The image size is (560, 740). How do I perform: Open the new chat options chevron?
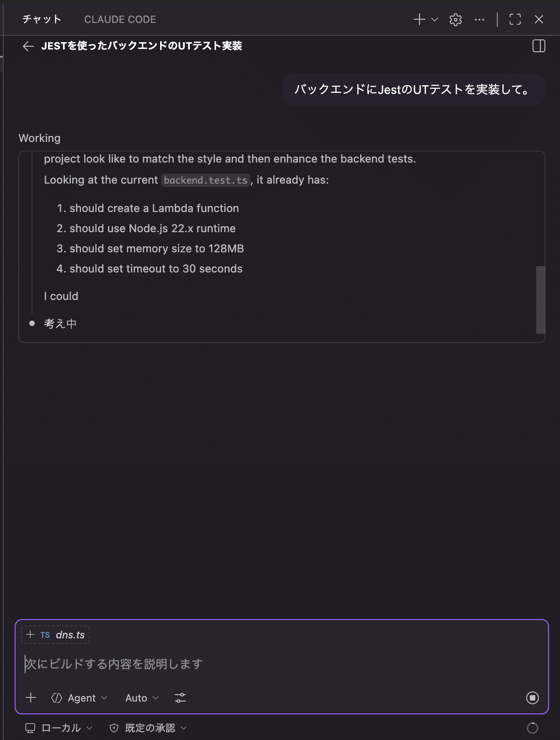(x=435, y=19)
